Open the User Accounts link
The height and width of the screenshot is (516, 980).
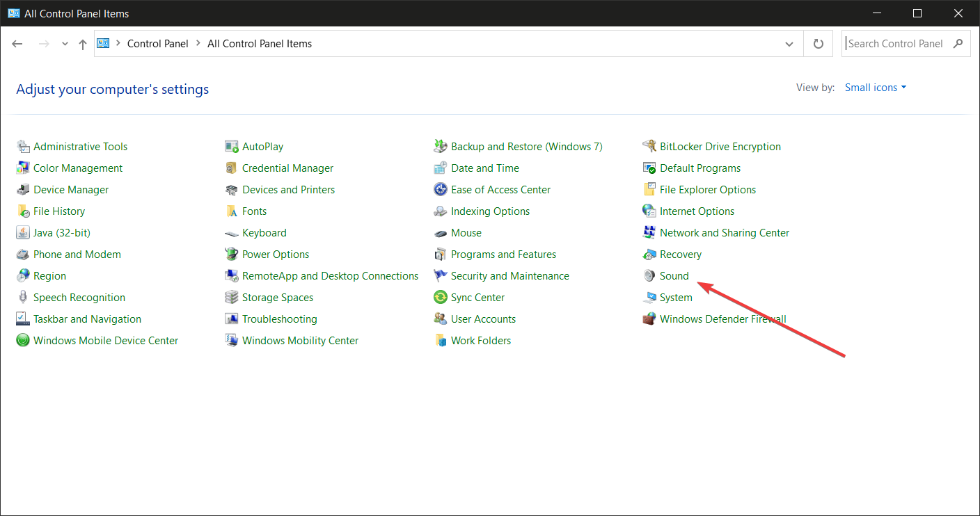click(483, 319)
